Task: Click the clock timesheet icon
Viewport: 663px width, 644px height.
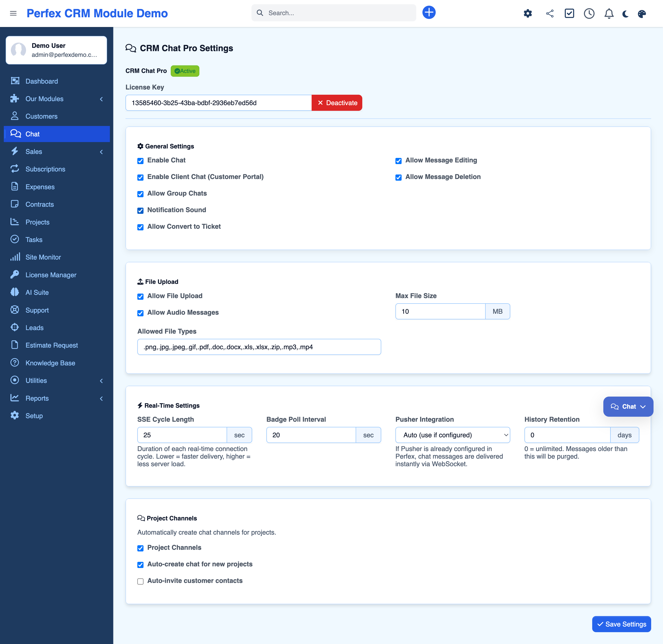Action: click(x=589, y=13)
